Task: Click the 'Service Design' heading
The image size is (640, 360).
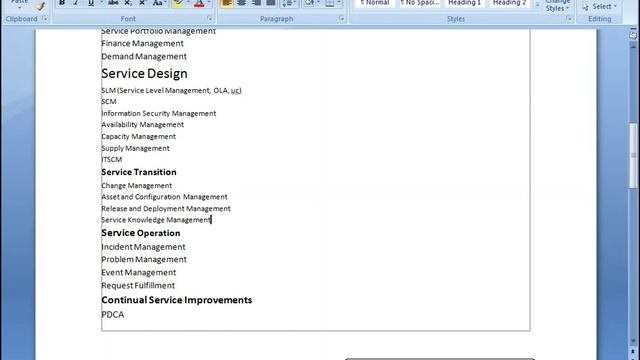Action: click(x=144, y=73)
